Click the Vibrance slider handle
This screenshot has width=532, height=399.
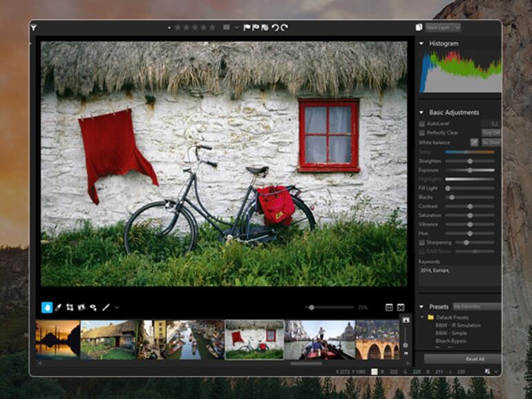pyautogui.click(x=470, y=224)
